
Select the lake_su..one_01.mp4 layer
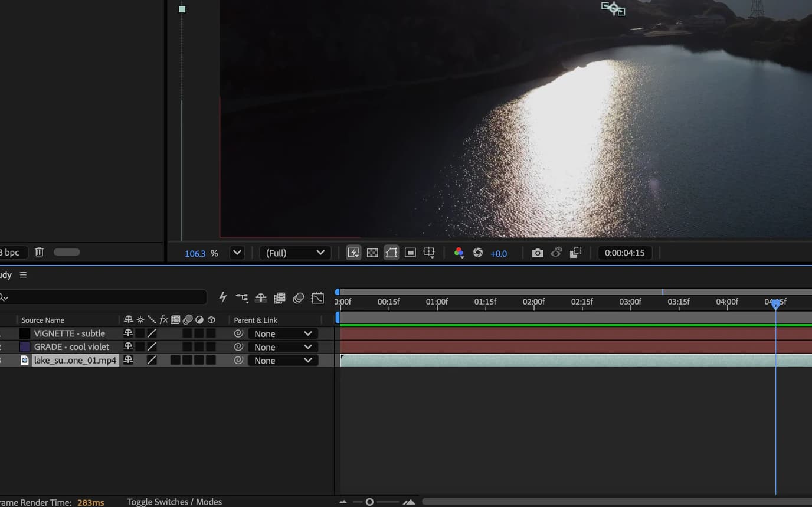click(x=75, y=360)
